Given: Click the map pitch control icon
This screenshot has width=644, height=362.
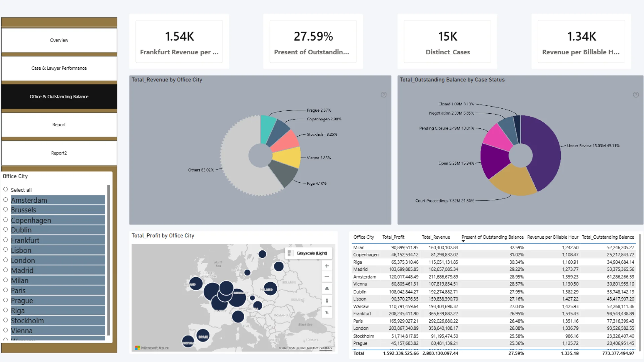Looking at the screenshot, I should click(327, 289).
